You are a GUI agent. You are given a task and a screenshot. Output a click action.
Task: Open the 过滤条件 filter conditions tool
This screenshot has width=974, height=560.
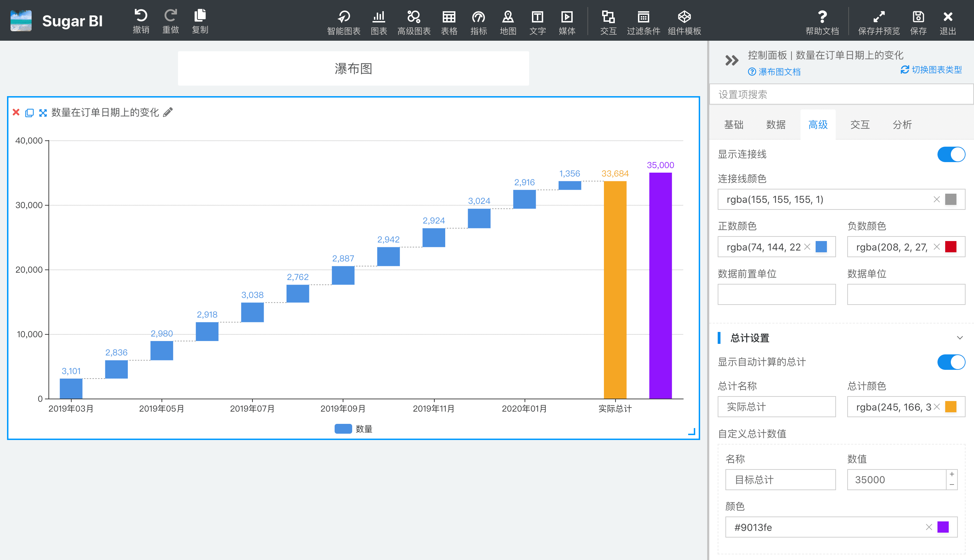(x=644, y=22)
